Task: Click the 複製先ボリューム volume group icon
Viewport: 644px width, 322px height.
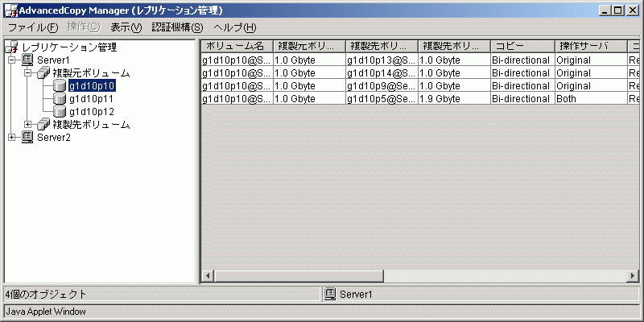Action: click(43, 124)
